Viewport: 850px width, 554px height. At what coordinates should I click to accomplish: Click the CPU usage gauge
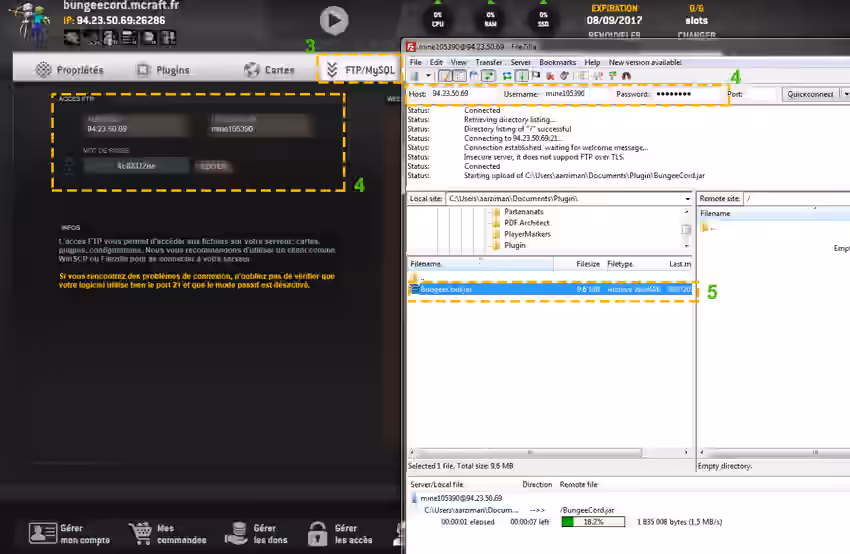click(x=438, y=19)
